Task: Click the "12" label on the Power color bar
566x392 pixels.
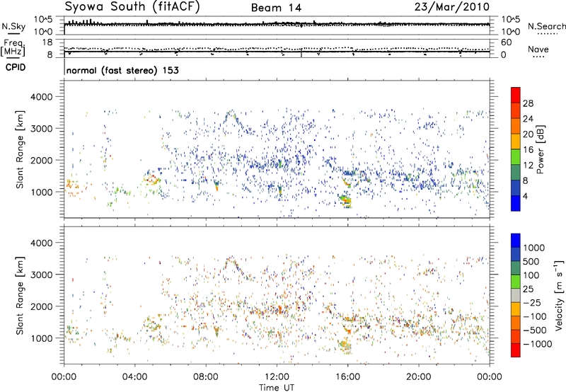Action: (x=528, y=166)
